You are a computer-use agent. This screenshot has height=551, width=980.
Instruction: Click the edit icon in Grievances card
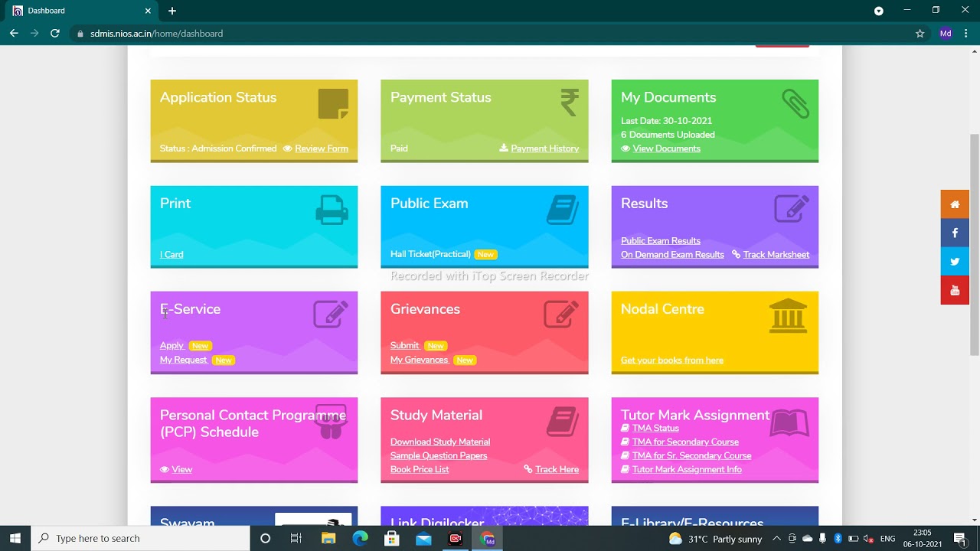point(561,314)
